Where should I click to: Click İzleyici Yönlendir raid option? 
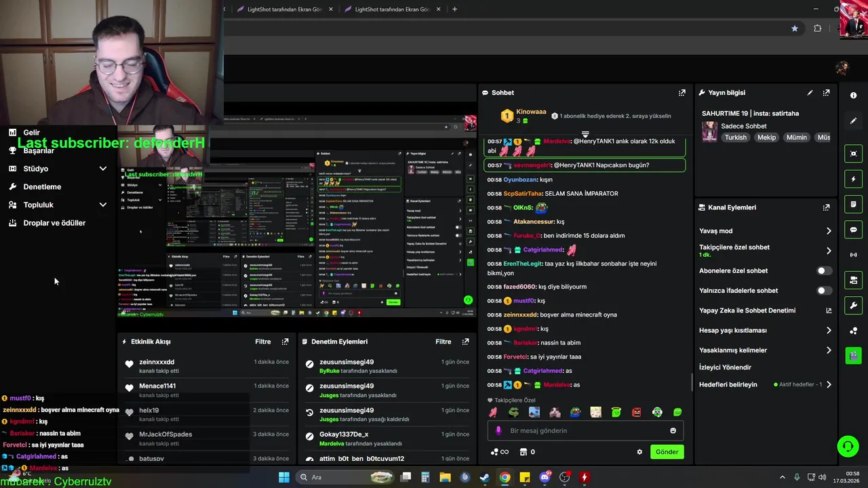726,367
